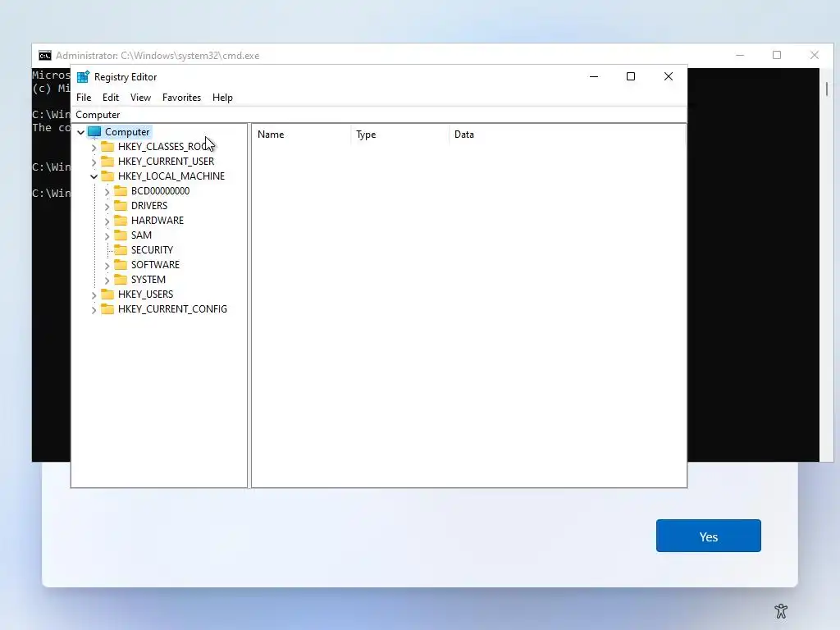Click the HKEY_CLASSES_ROOT folder icon
The width and height of the screenshot is (840, 630).
[x=107, y=146]
